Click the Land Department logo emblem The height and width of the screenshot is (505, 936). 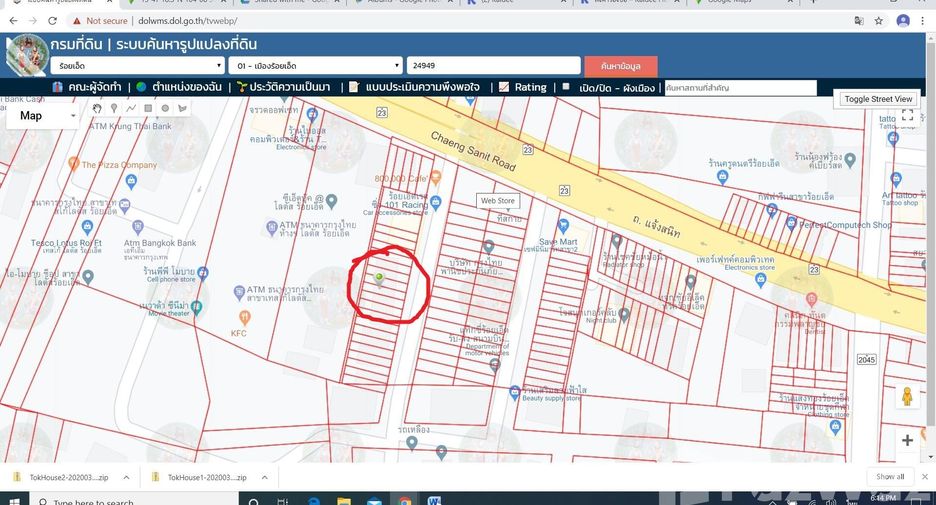click(26, 56)
